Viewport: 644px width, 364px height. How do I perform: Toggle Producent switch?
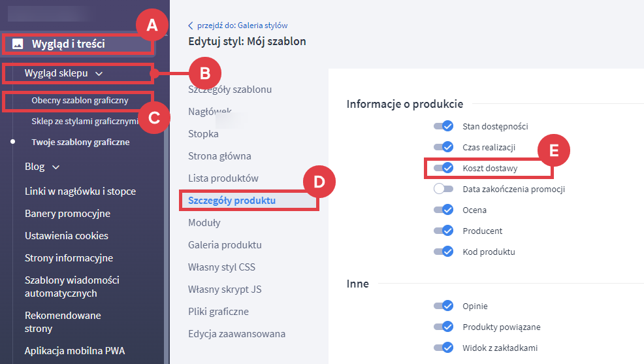tap(443, 231)
